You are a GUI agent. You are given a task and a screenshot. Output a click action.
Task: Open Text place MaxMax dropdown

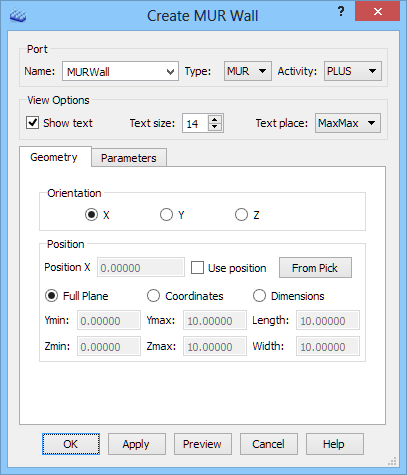348,123
